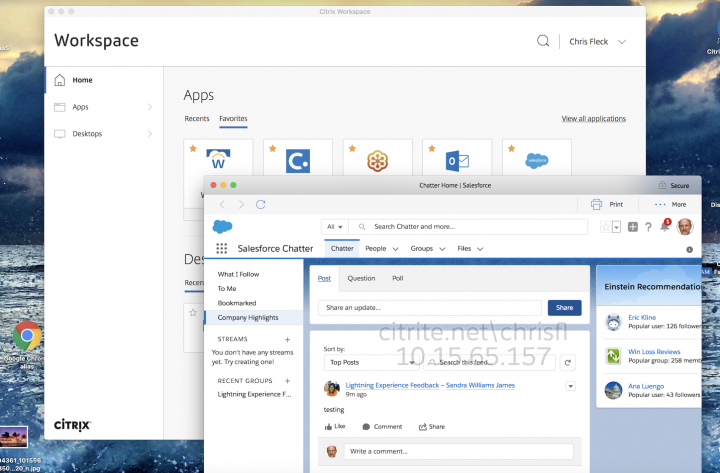Screen dimensions: 720x473
Task: Select the Question tab in publisher
Action: [x=361, y=279]
